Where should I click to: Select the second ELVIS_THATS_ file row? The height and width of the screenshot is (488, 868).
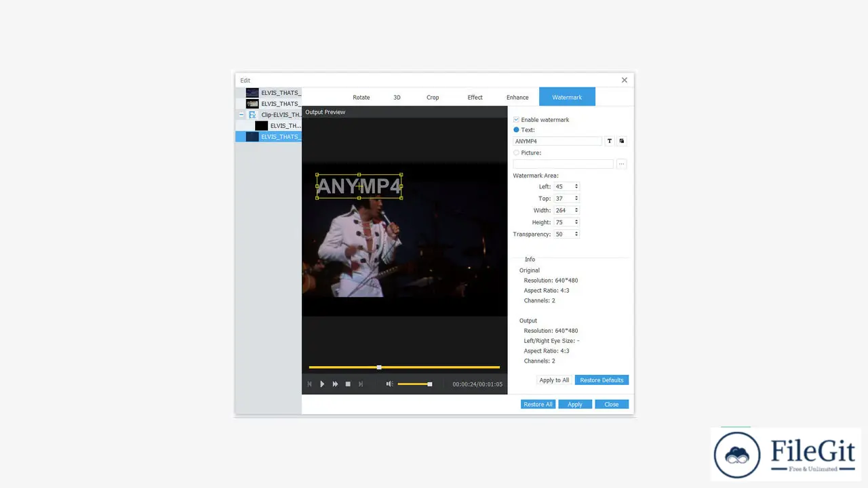(x=269, y=104)
